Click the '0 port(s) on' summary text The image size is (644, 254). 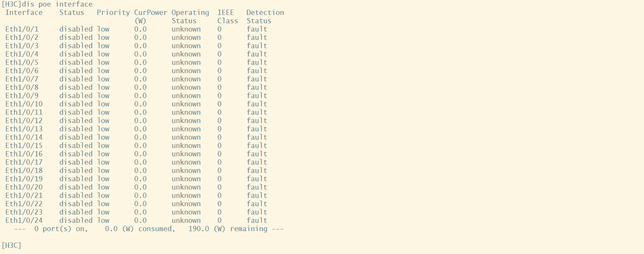click(61, 229)
